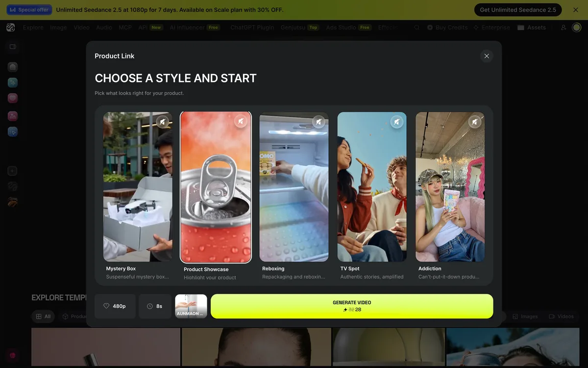This screenshot has width=588, height=368.
Task: Click the pink picture sidebar icon
Action: pyautogui.click(x=13, y=116)
